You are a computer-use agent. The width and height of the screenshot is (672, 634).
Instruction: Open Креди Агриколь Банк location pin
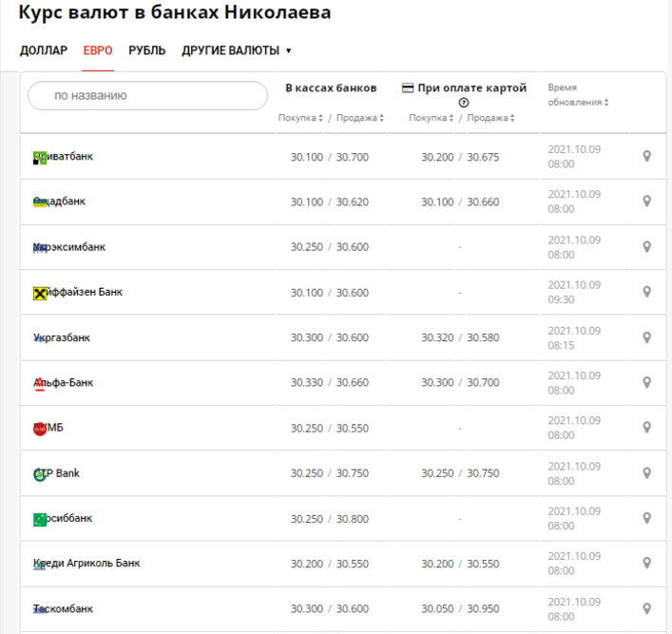[x=646, y=564]
